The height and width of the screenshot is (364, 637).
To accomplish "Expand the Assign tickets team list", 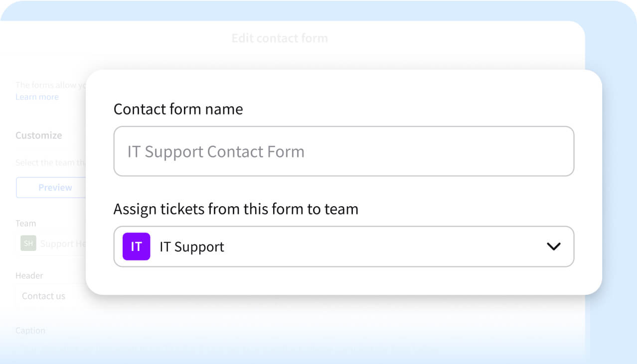I will click(344, 246).
